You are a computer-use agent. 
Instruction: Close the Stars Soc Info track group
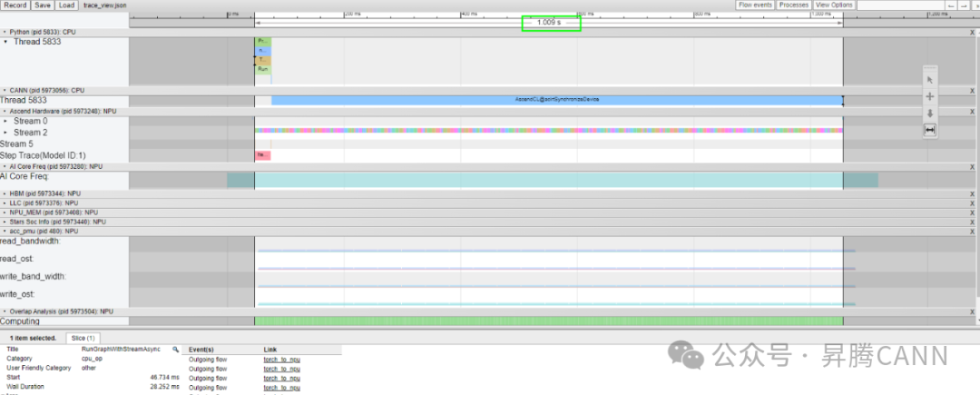click(973, 222)
